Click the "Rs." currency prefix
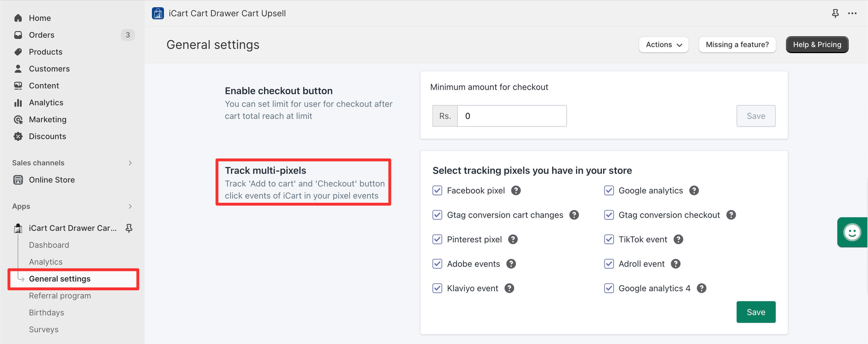The height and width of the screenshot is (344, 868). [x=445, y=116]
